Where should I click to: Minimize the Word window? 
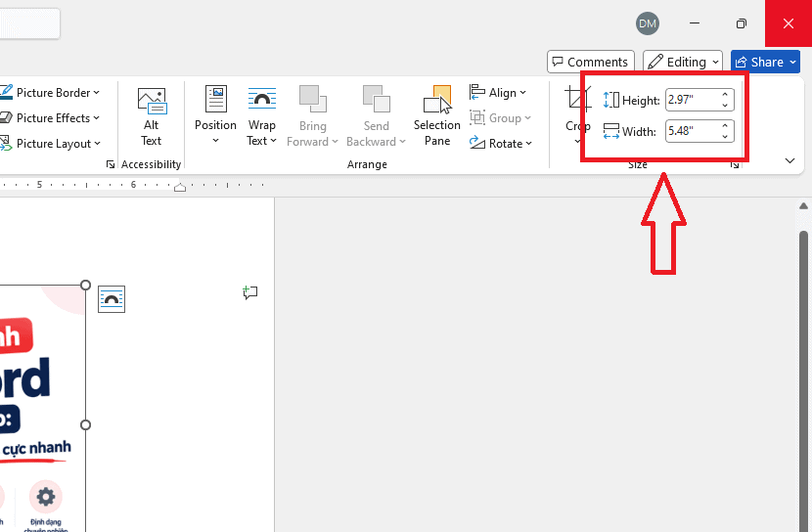695,23
